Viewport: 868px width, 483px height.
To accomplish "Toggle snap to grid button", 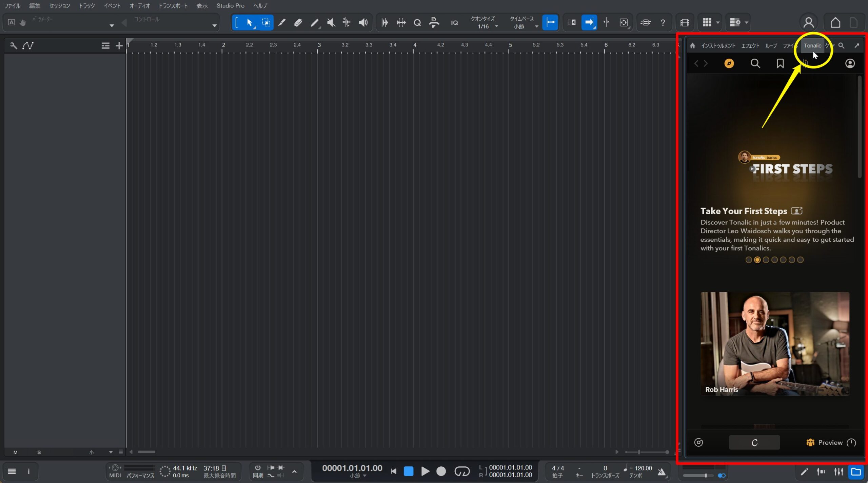I will click(550, 23).
